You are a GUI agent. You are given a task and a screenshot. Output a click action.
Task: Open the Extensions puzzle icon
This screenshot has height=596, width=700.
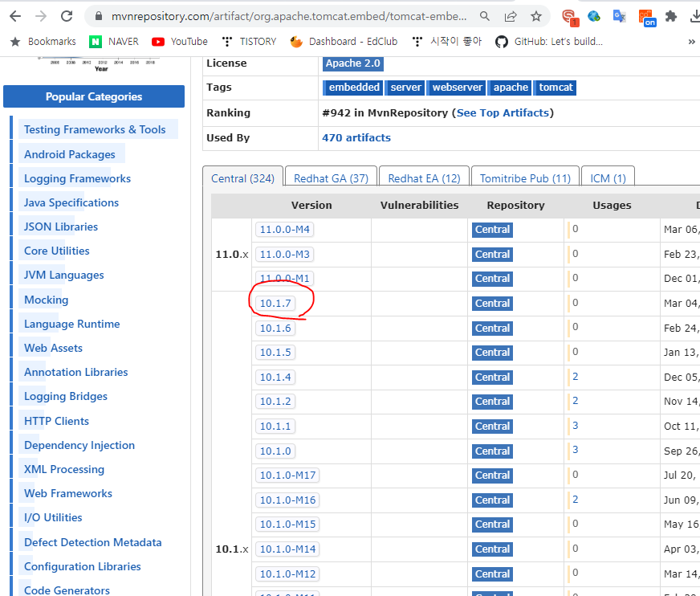[x=670, y=17]
